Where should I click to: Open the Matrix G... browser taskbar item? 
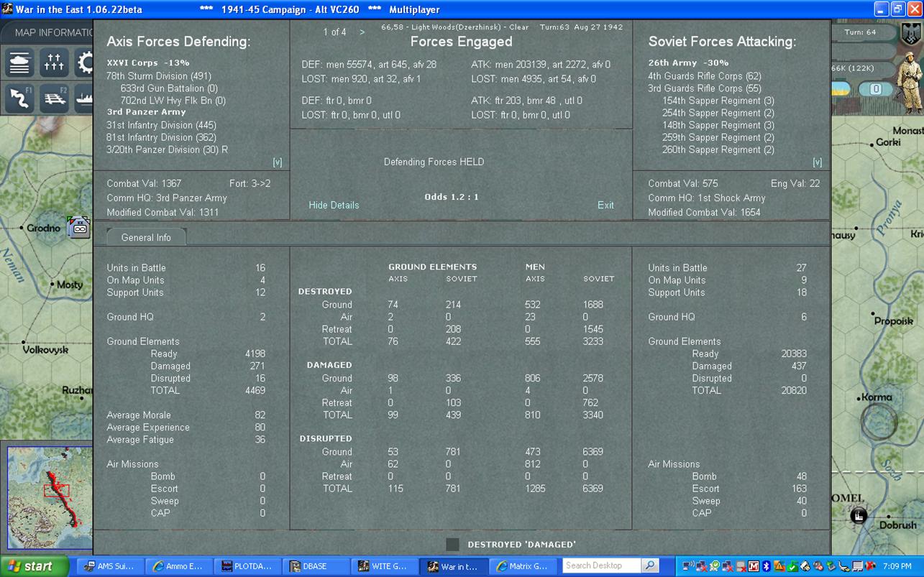click(x=523, y=566)
